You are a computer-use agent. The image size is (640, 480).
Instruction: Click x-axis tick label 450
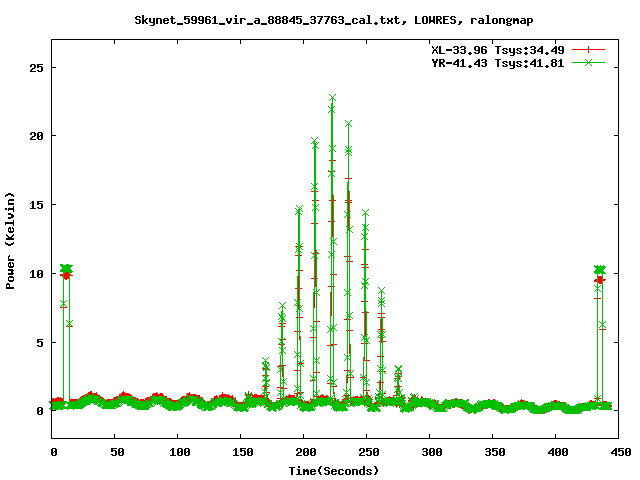(620, 452)
